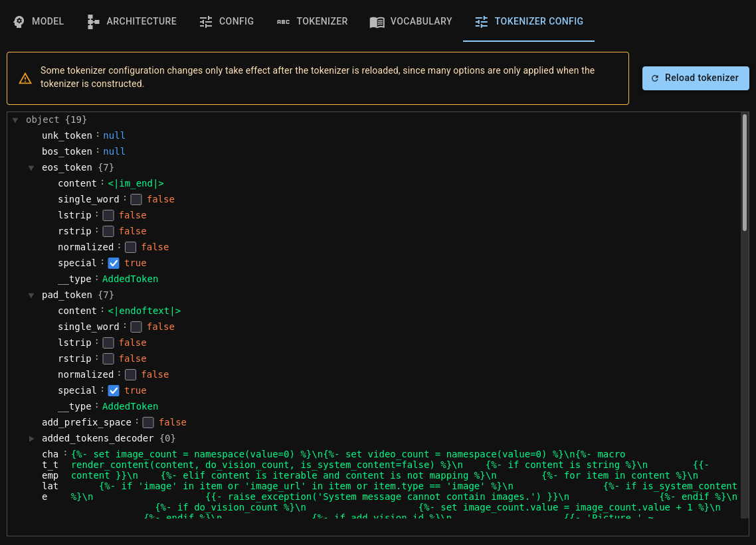Open the Config tab
The width and height of the screenshot is (756, 545).
click(x=227, y=21)
